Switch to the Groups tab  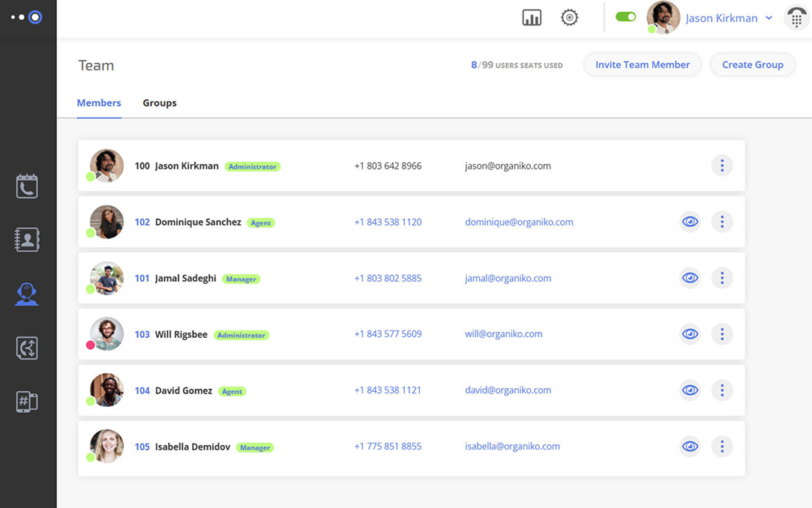160,103
